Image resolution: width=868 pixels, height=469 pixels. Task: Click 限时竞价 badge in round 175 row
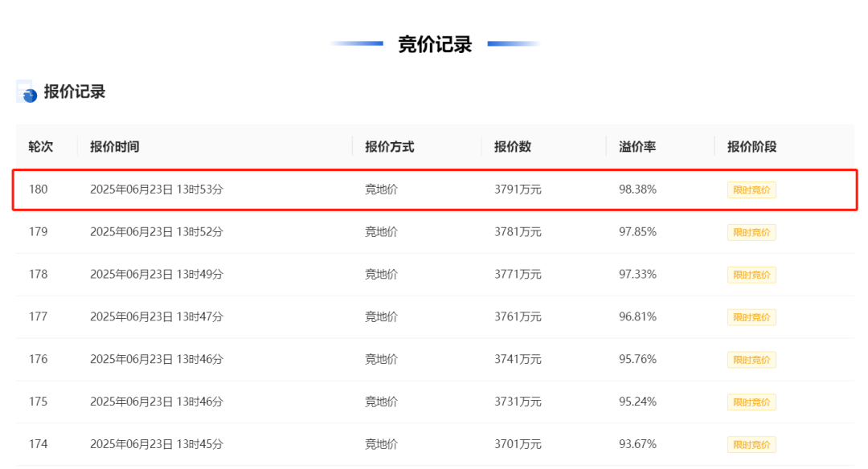(751, 402)
